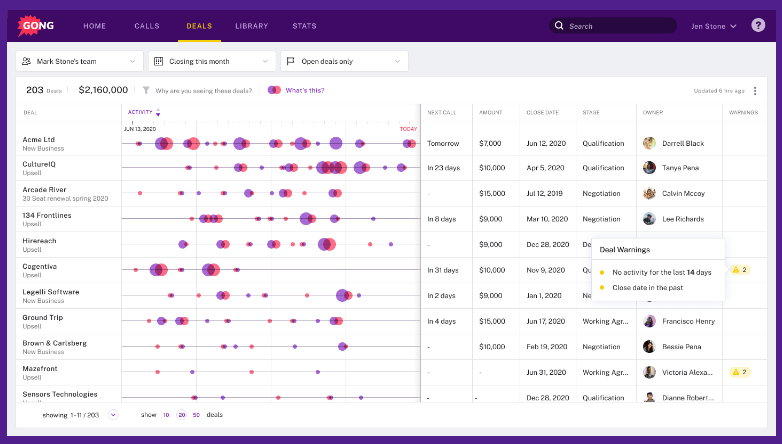Go to the CALLS tab
The image size is (782, 444).
(147, 26)
